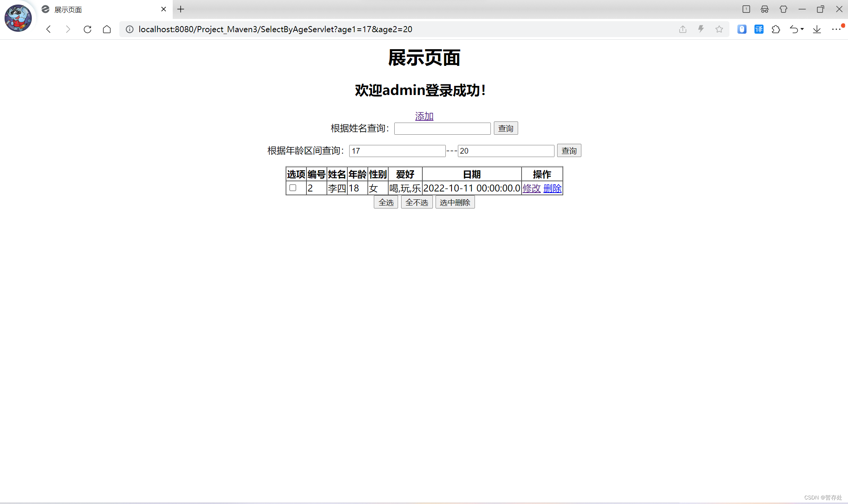This screenshot has width=848, height=504.
Task: Click the 根据年龄区间查询 label
Action: [306, 151]
